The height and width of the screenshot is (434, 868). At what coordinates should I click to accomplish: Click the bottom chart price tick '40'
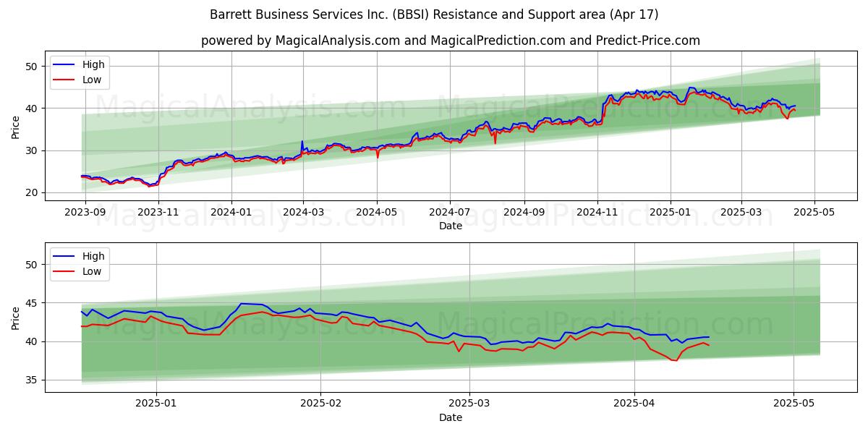(x=33, y=341)
